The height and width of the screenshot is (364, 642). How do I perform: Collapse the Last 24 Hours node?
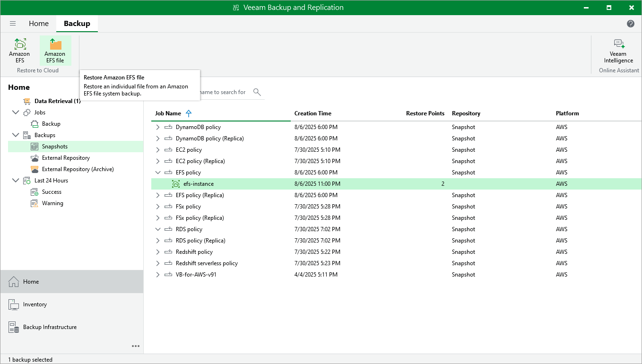[16, 181]
